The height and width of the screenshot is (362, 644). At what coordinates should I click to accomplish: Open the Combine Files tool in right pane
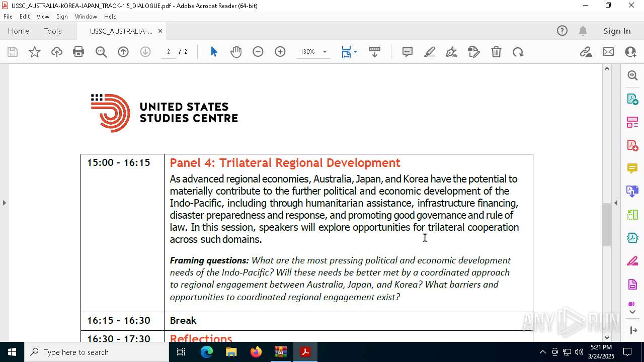632,191
